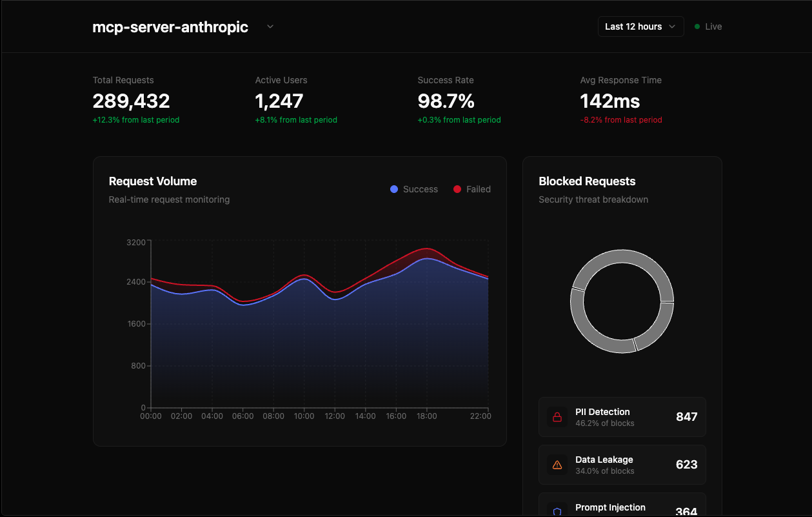Toggle the Live indicator text
This screenshot has height=517, width=812.
(x=713, y=26)
